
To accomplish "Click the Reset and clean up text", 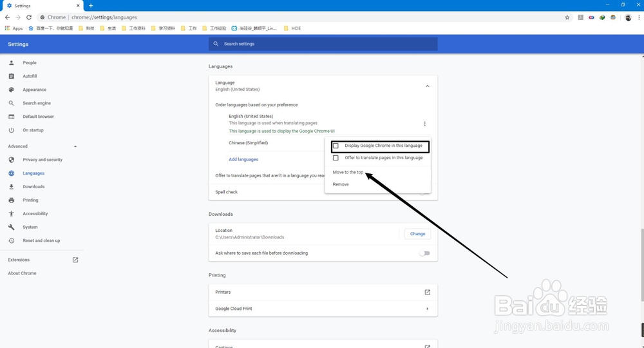I will click(41, 241).
